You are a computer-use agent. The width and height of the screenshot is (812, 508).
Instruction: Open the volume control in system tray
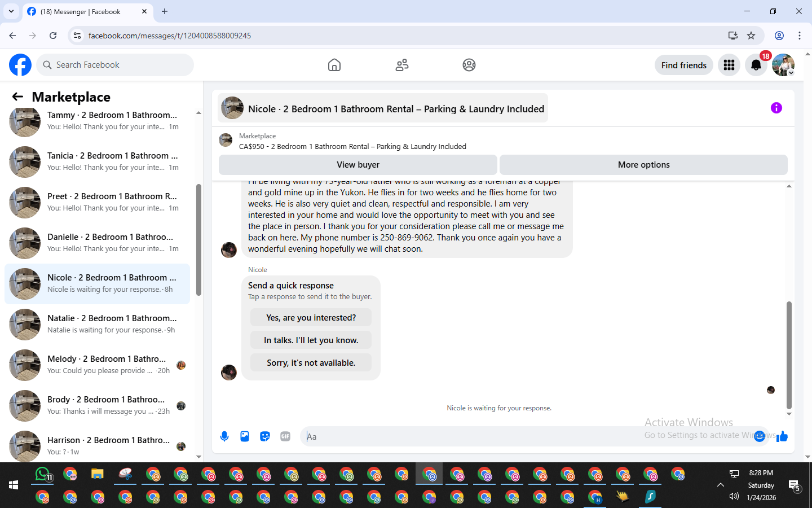point(734,497)
